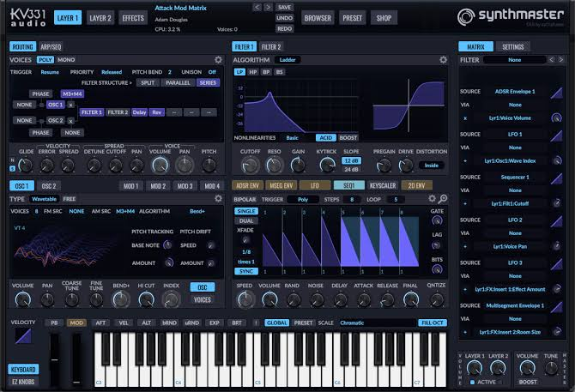This screenshot has height=392, width=575.
Task: Click the filter Cutoff knob
Action: tap(250, 166)
